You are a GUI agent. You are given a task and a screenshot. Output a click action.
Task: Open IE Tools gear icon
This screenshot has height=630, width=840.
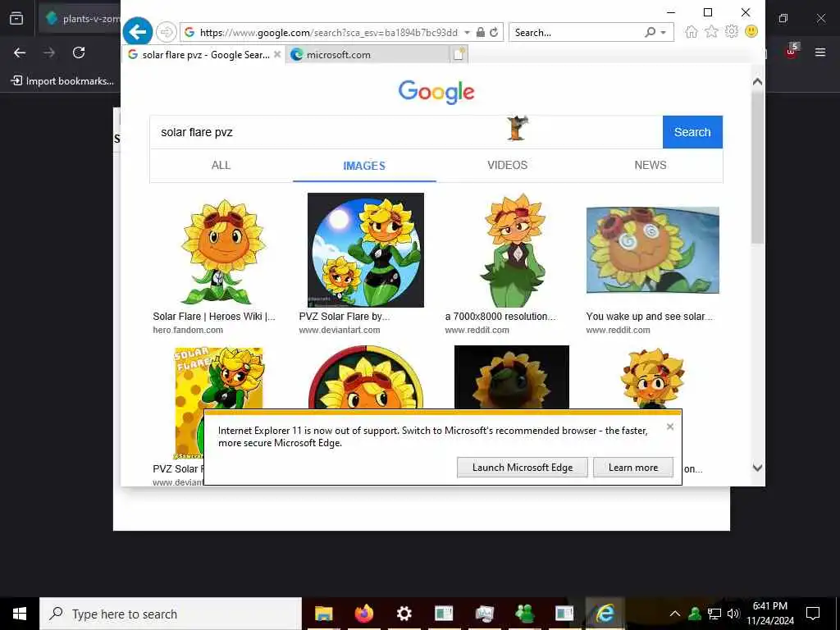731,32
